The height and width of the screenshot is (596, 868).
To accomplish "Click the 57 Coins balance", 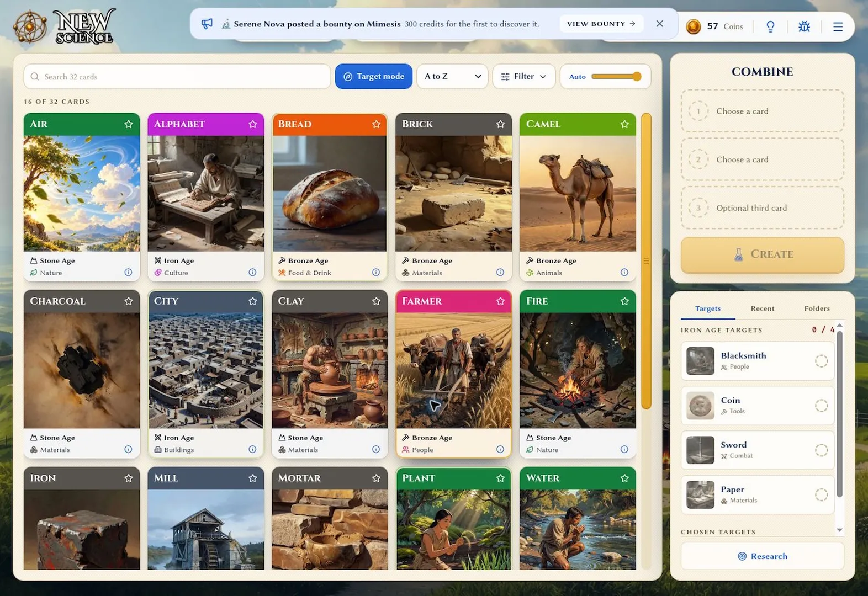I will pyautogui.click(x=725, y=26).
